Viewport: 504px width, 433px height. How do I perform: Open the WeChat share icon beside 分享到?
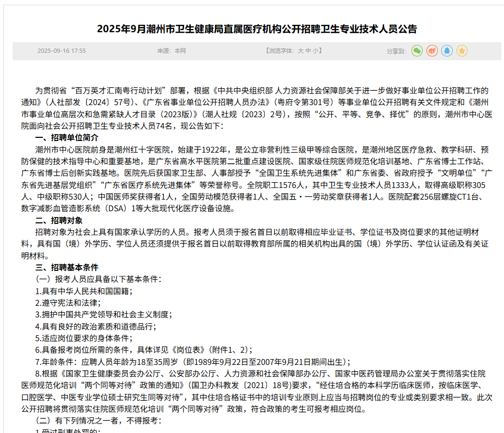(417, 51)
